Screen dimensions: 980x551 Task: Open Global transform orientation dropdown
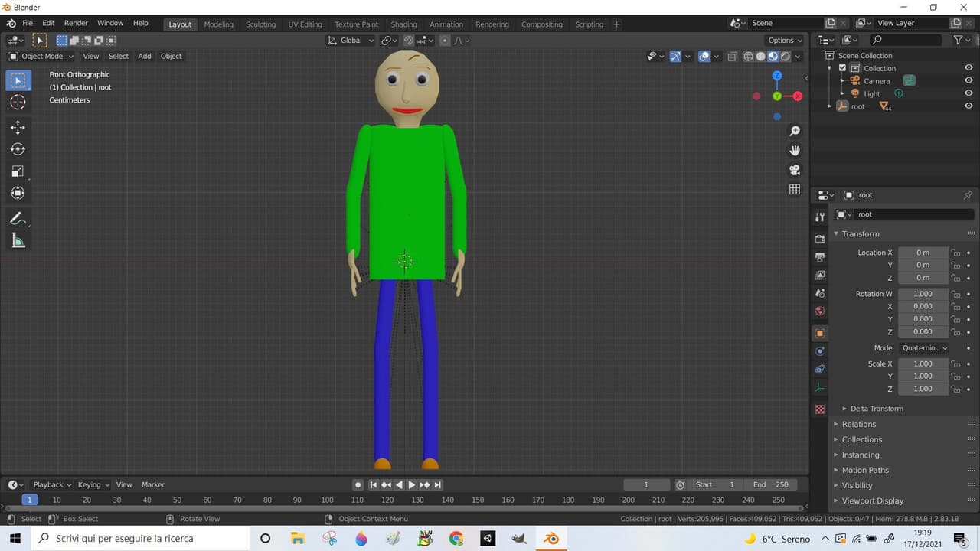click(351, 41)
